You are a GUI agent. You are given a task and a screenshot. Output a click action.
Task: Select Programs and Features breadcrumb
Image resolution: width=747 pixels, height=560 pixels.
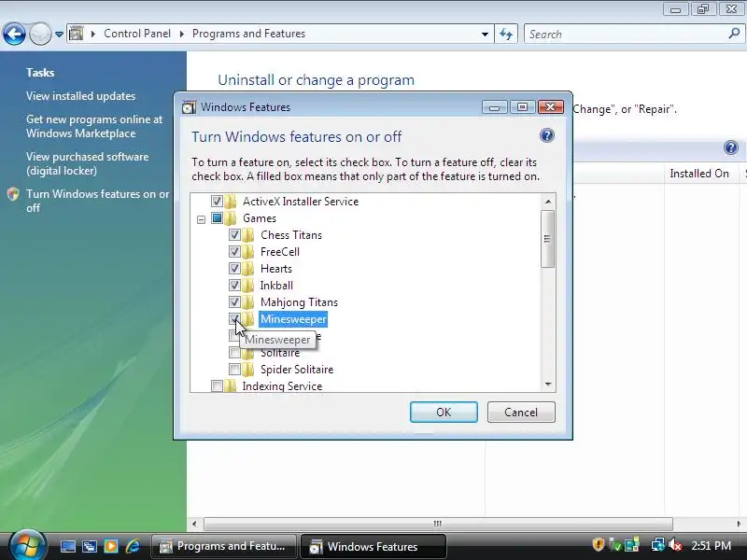click(x=248, y=34)
